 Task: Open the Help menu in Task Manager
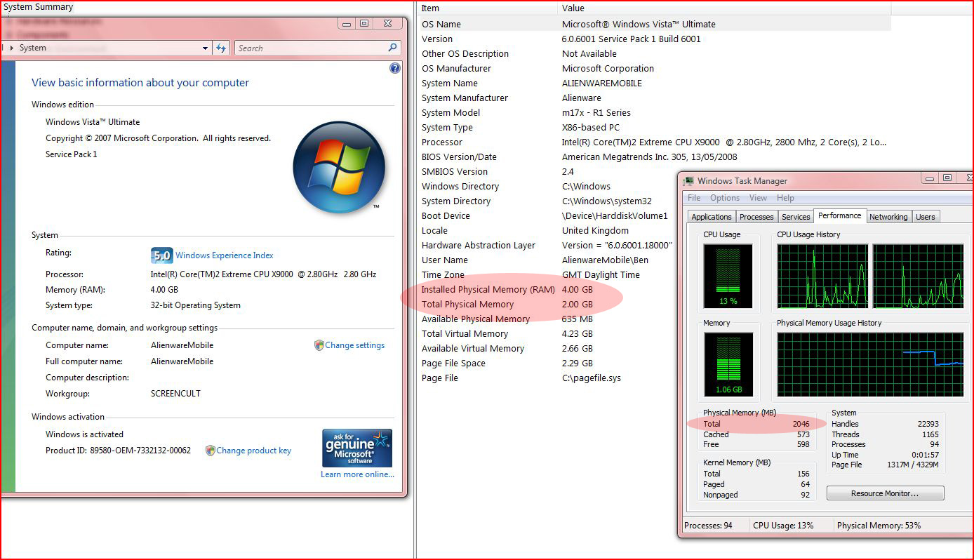click(786, 198)
